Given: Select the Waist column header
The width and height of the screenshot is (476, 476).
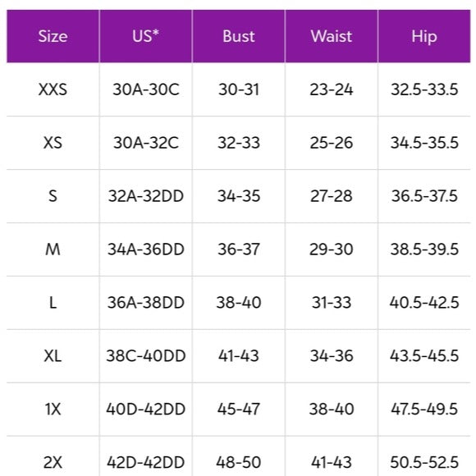Looking at the screenshot, I should 332,36.
